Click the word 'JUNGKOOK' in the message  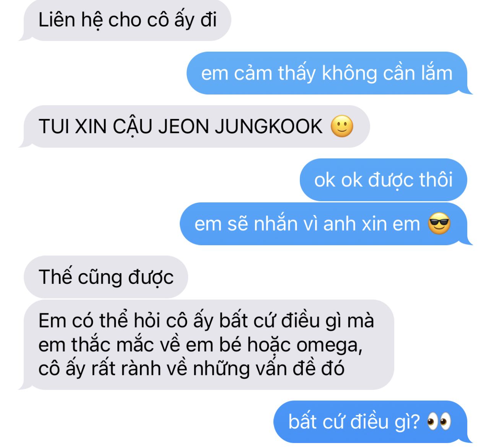(x=268, y=127)
